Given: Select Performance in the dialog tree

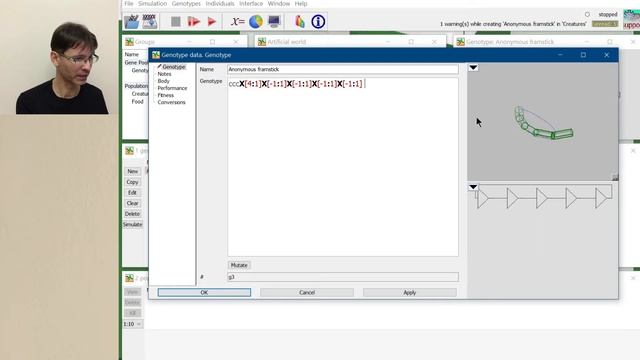Looking at the screenshot, I should 172,88.
